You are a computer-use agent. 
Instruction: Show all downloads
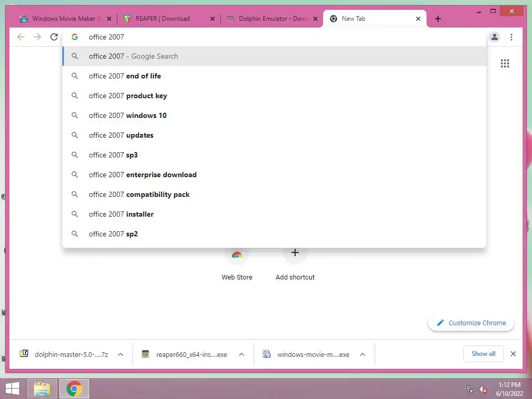click(x=484, y=354)
